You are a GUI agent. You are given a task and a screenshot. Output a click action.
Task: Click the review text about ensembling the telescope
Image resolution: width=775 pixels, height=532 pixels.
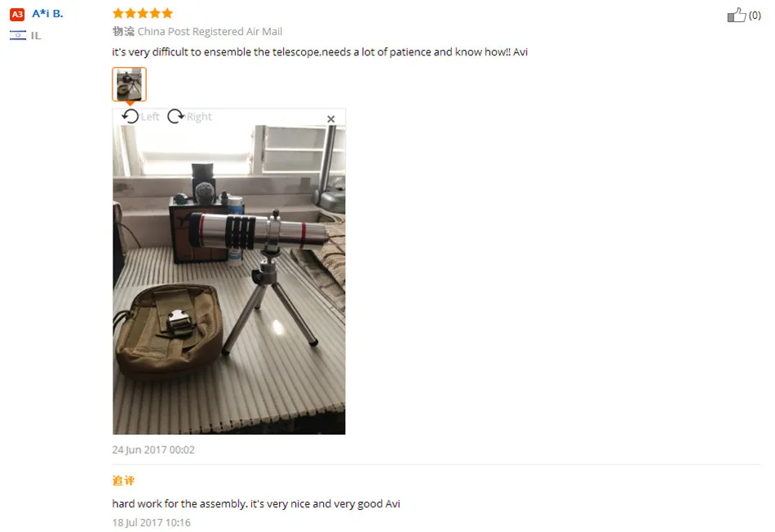coord(320,52)
